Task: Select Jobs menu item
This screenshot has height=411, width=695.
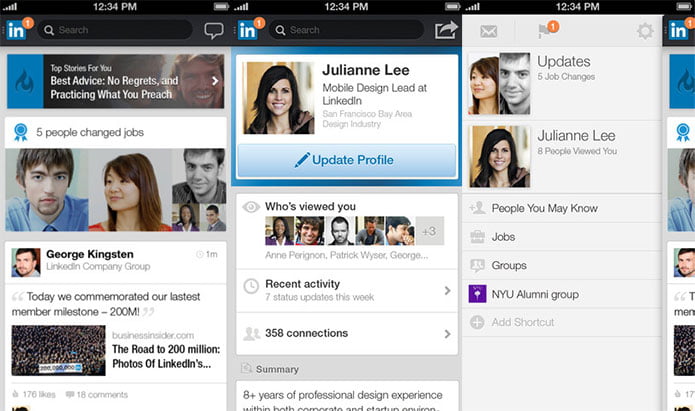Action: point(562,237)
